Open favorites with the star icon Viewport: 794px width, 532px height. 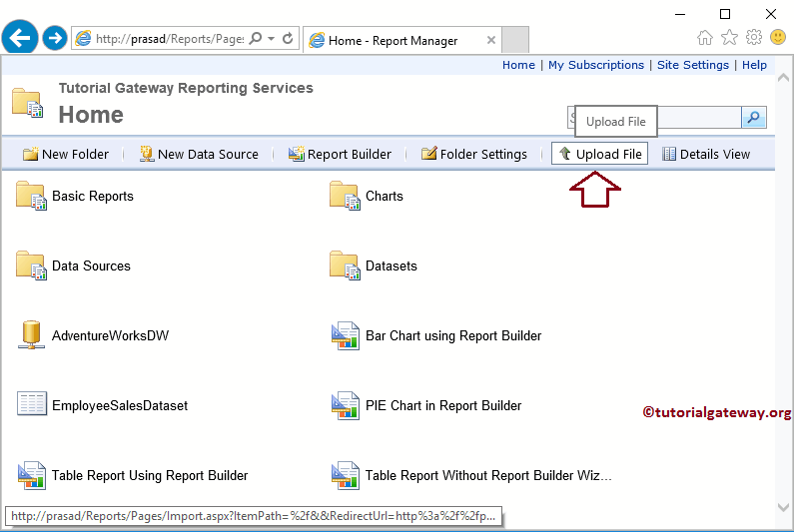point(729,37)
